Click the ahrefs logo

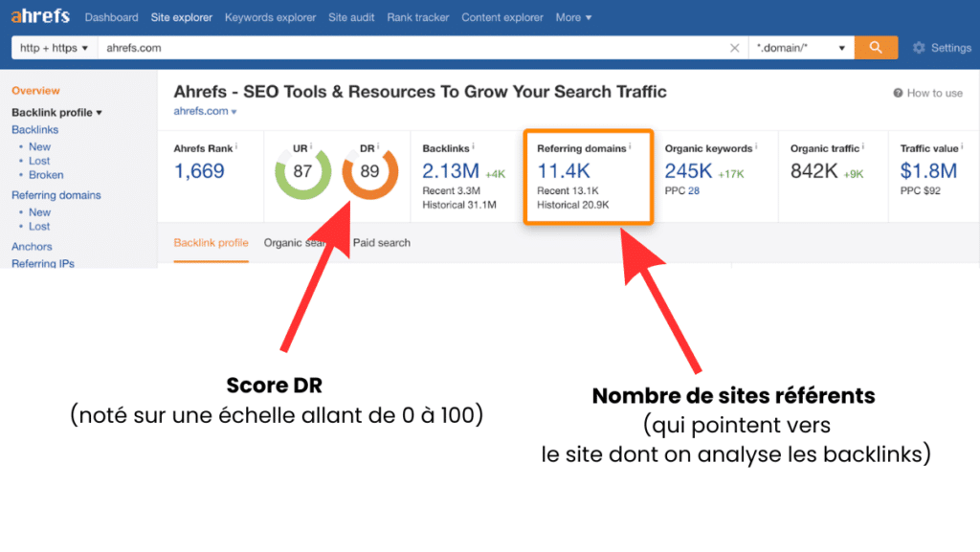[x=40, y=16]
